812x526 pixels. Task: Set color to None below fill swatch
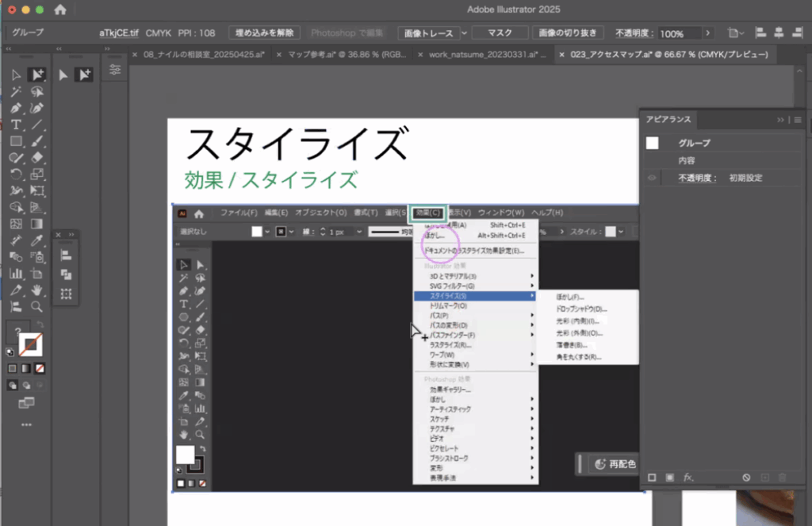click(40, 369)
